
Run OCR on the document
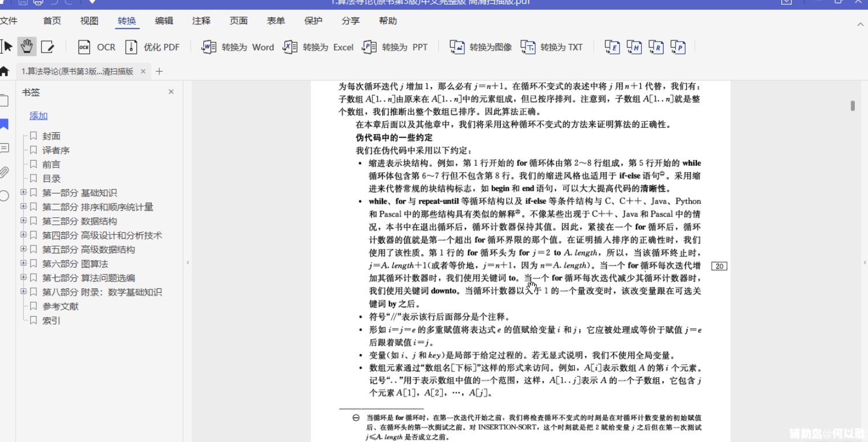point(96,47)
